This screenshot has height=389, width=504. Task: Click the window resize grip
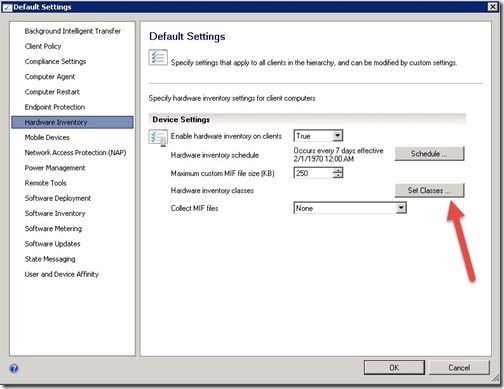click(x=496, y=378)
